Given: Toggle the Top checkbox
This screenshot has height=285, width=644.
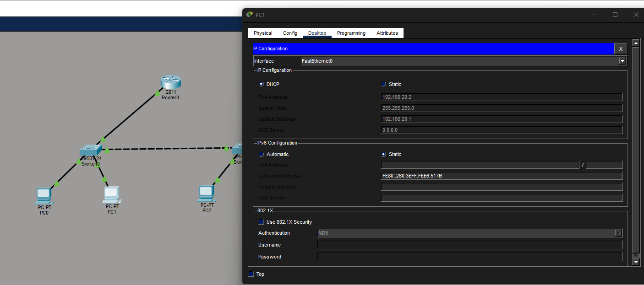Looking at the screenshot, I should (251, 274).
